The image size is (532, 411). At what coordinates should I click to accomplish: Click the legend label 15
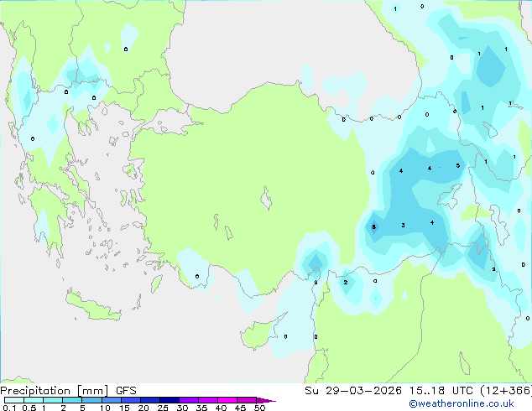pyautogui.click(x=124, y=408)
